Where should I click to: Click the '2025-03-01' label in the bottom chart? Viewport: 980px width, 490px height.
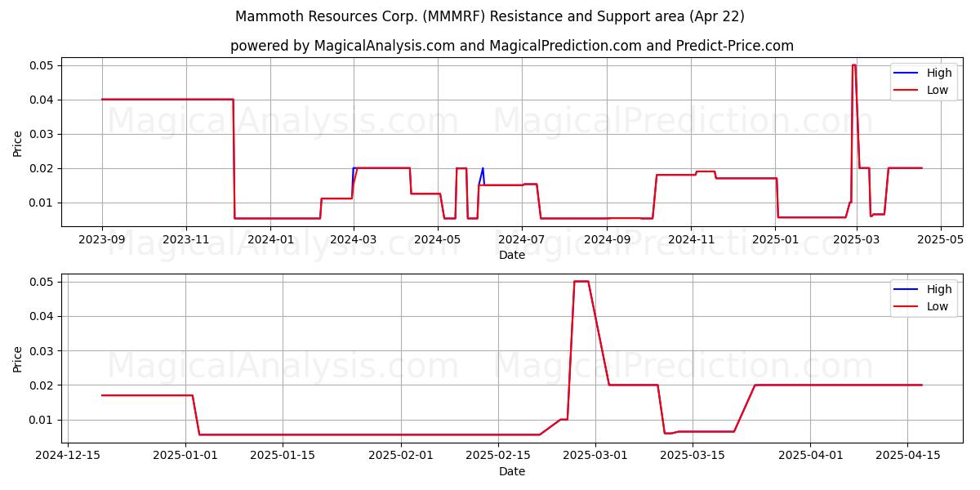point(595,457)
